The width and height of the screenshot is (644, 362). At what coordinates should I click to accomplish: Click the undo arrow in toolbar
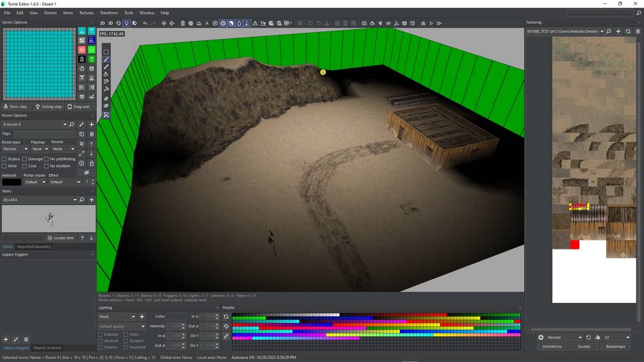145,23
